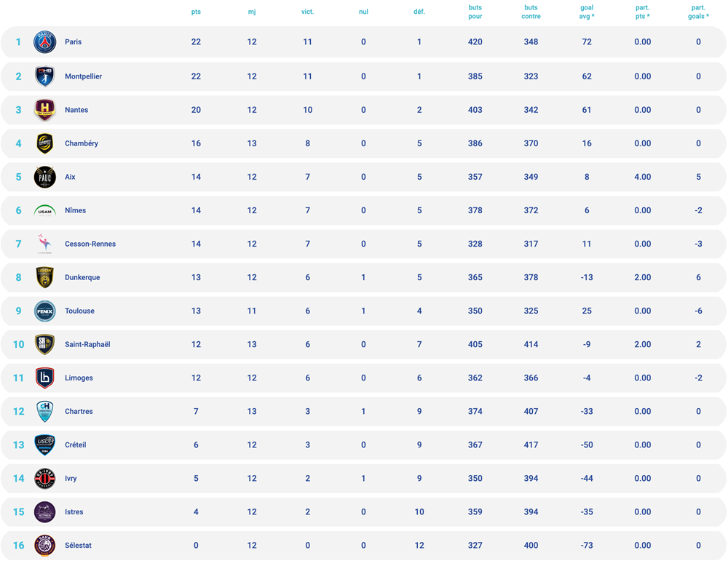Click the USAM Nîmes logo
Viewport: 728px width, 566px height.
(x=45, y=211)
